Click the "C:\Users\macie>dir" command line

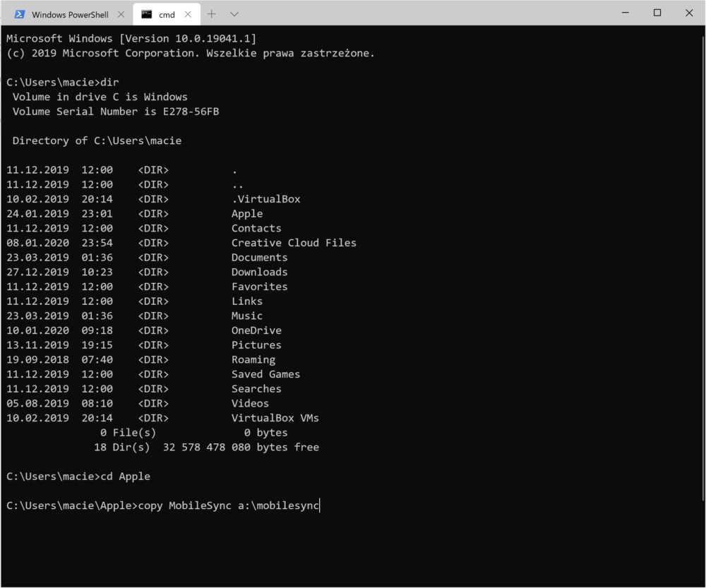(x=63, y=83)
